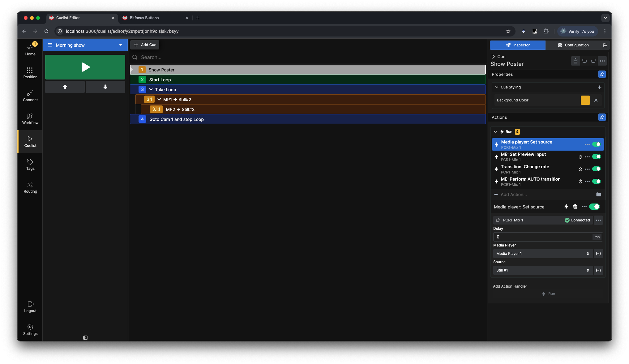629x364 pixels.
Task: Open the Routing sidebar page
Action: pos(30,187)
